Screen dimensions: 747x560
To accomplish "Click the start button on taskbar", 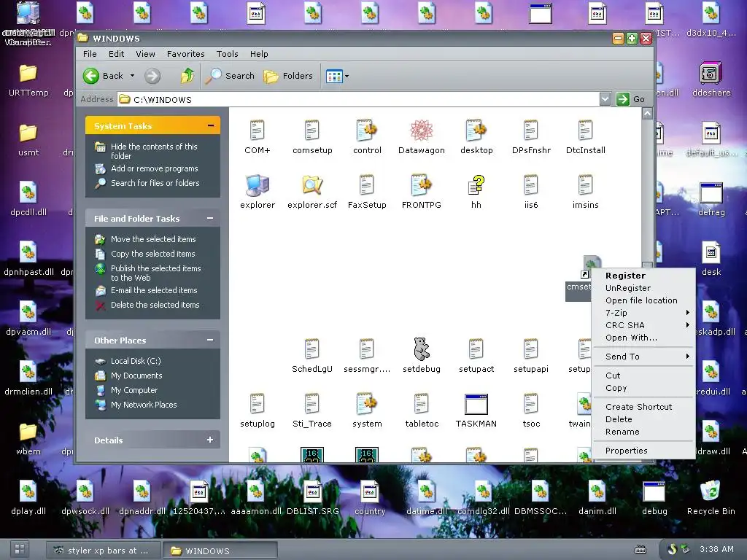I will tap(20, 549).
